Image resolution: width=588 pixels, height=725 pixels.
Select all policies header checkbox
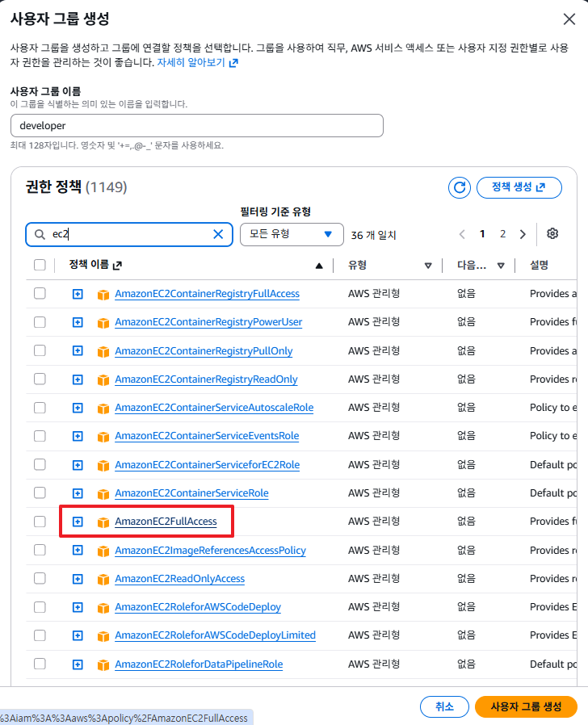[x=40, y=265]
